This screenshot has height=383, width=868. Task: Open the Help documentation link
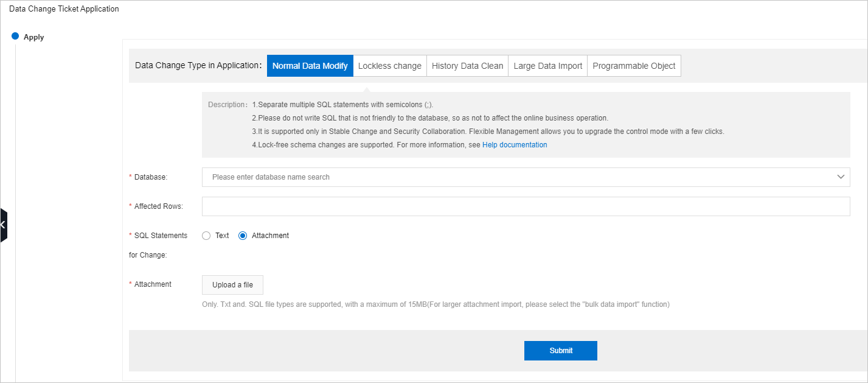[515, 144]
